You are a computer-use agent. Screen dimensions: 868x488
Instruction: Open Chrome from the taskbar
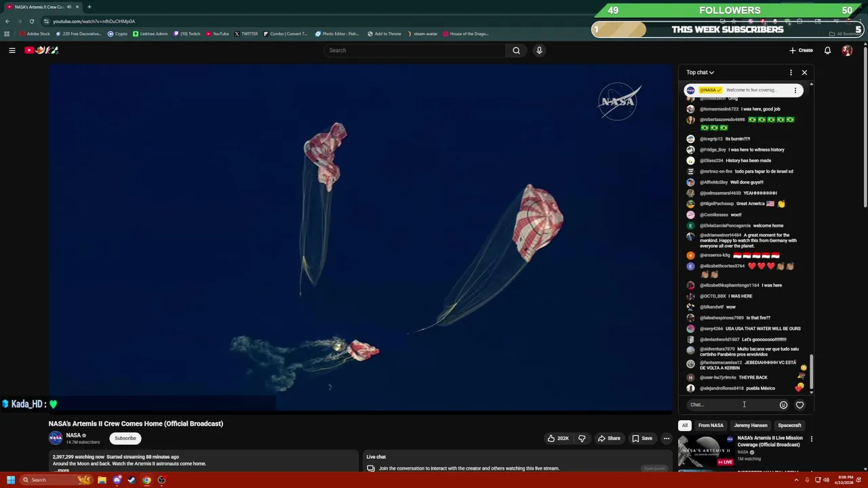tap(146, 480)
